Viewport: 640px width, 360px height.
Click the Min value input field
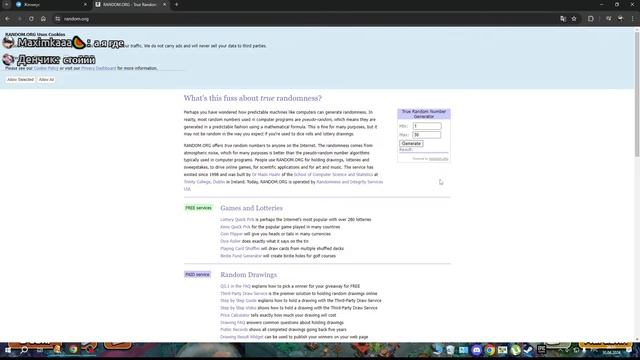pyautogui.click(x=427, y=126)
